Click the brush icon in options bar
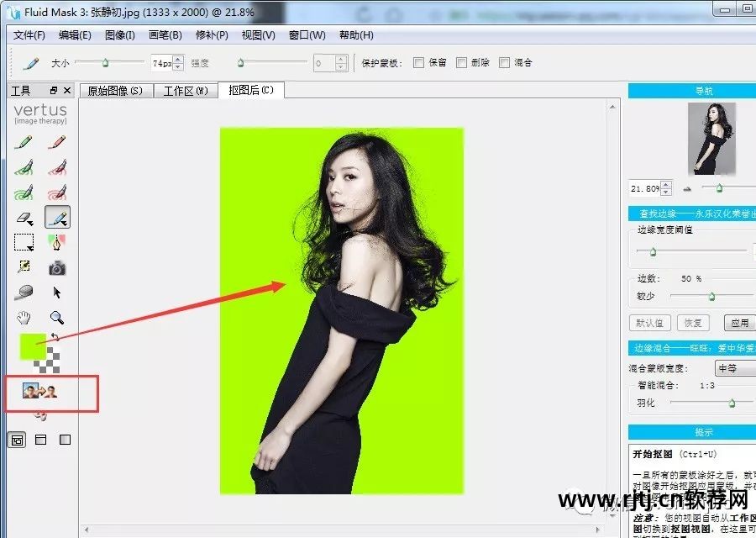This screenshot has width=756, height=538. tap(30, 63)
